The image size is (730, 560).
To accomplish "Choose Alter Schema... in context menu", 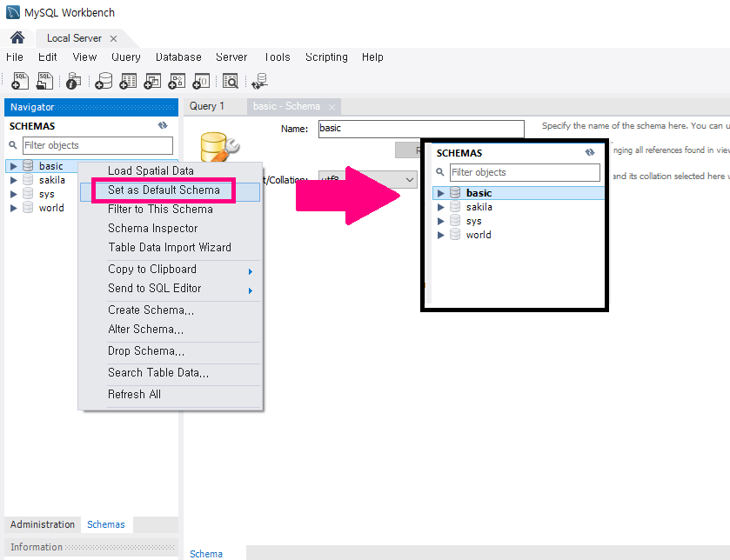I will point(170,330).
